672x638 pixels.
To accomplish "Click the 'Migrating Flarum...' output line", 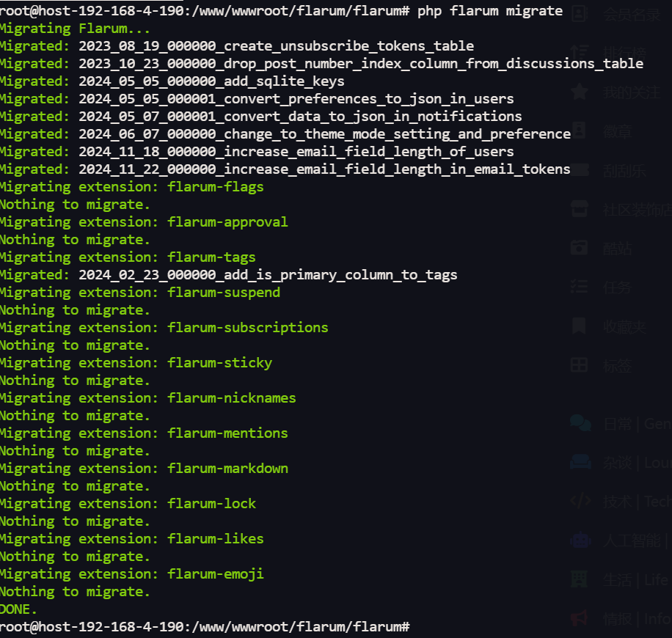I will (x=75, y=29).
